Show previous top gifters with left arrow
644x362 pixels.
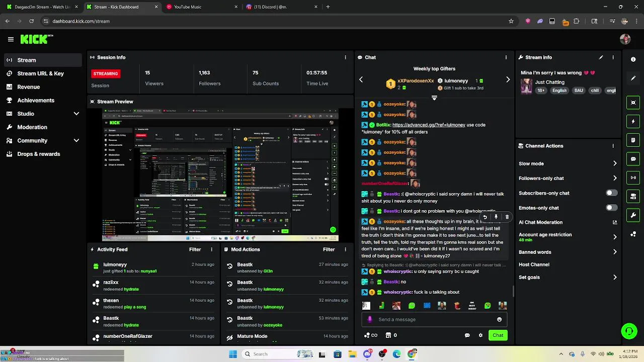(361, 79)
